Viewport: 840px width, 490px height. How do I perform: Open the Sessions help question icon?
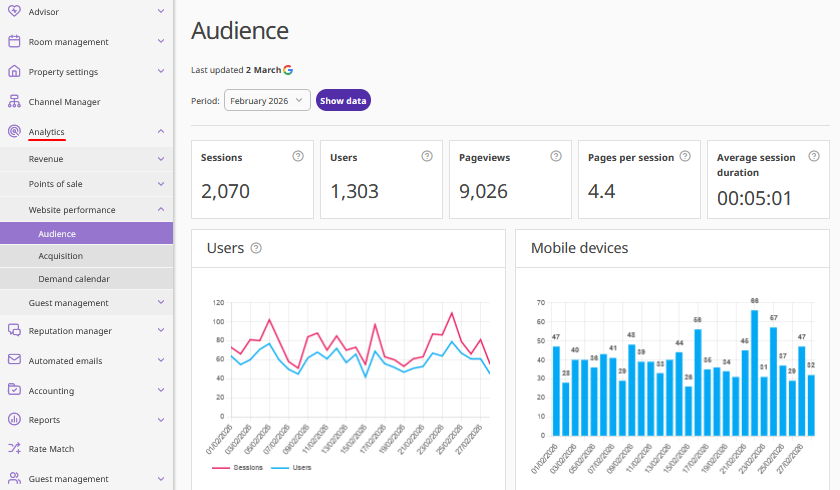(x=297, y=157)
